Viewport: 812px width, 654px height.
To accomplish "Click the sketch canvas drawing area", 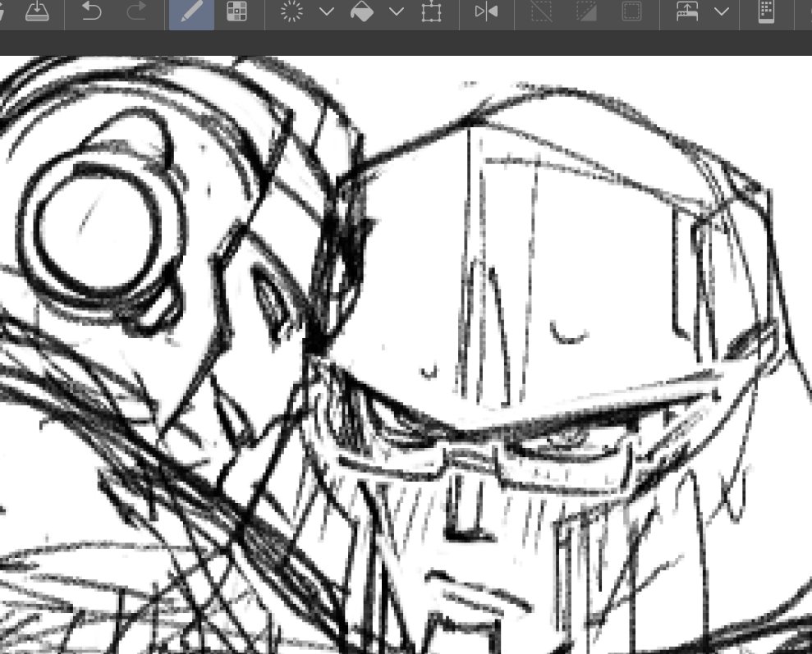I will 406,355.
